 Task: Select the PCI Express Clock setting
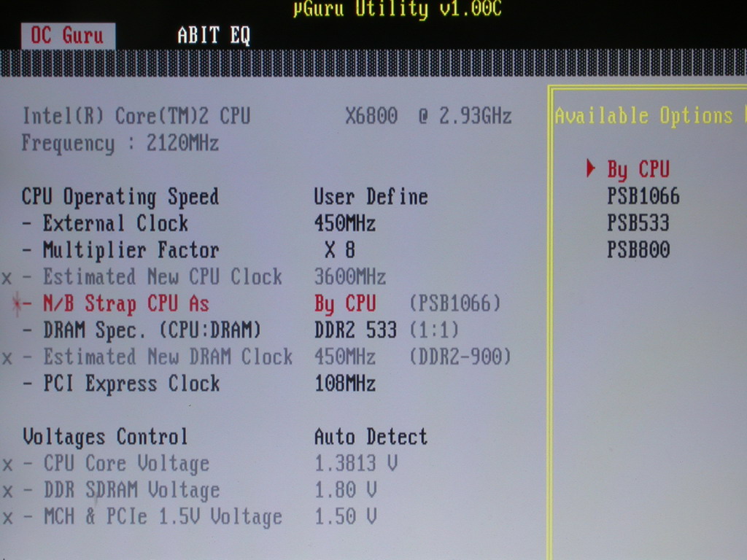point(131,384)
